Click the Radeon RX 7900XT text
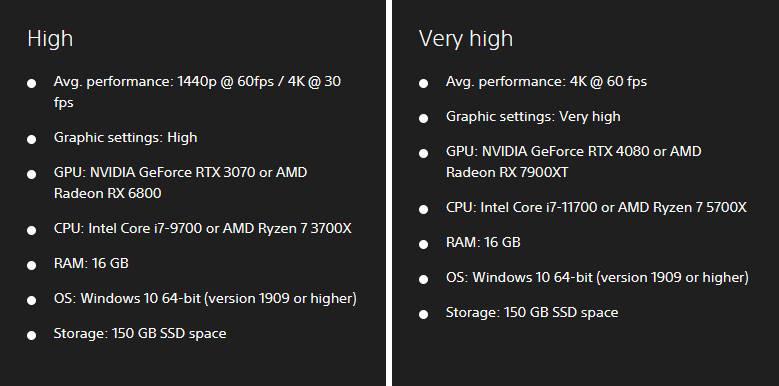The width and height of the screenshot is (779, 386). click(507, 172)
